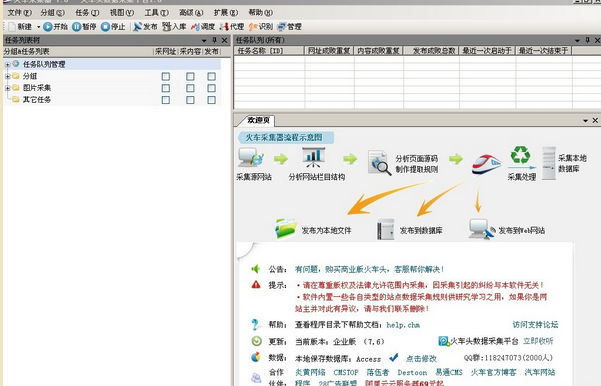
Task: Click the 发布 publish toolbar icon
Action: (145, 26)
